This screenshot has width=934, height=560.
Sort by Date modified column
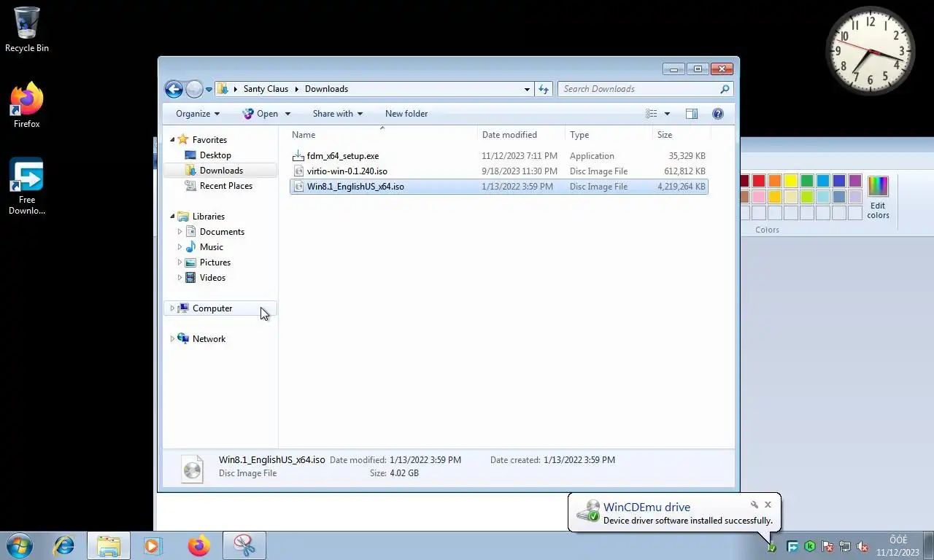pos(522,135)
